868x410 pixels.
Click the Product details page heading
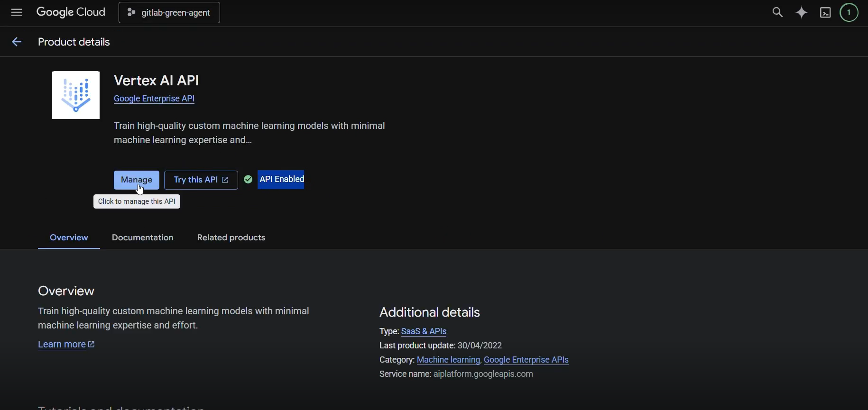(74, 42)
